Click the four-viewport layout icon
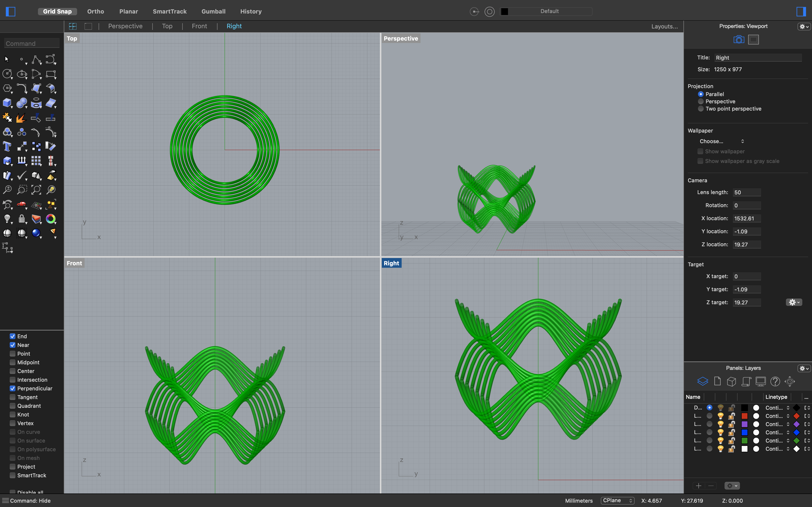The height and width of the screenshot is (507, 812). point(72,26)
